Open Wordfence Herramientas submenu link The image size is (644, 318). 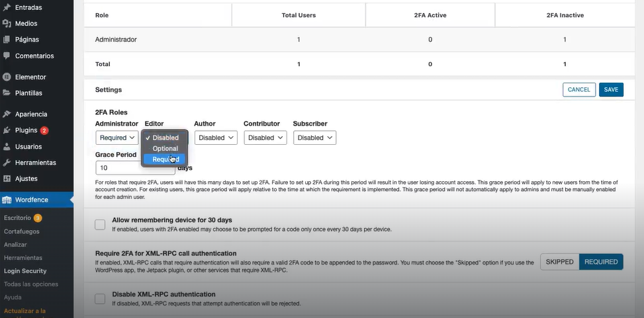[x=23, y=258]
